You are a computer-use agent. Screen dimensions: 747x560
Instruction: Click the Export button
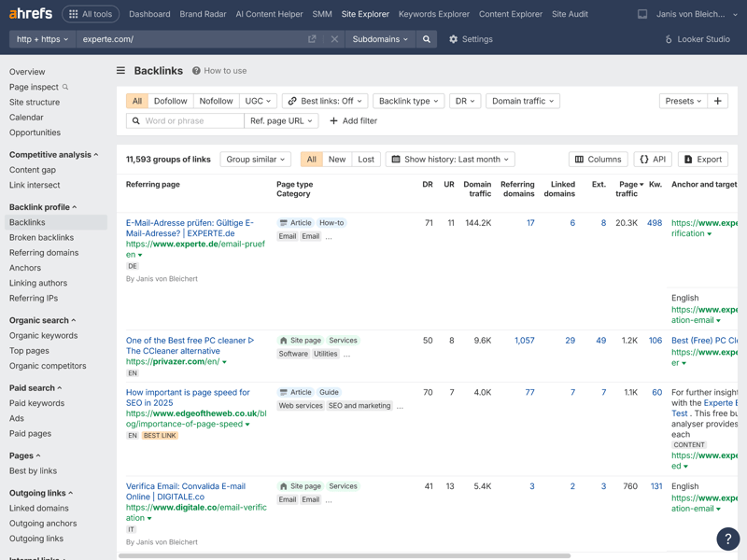(x=703, y=160)
